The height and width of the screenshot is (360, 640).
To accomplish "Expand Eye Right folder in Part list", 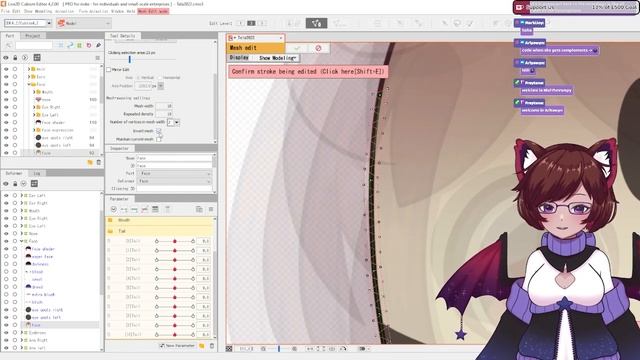I will tap(34, 107).
